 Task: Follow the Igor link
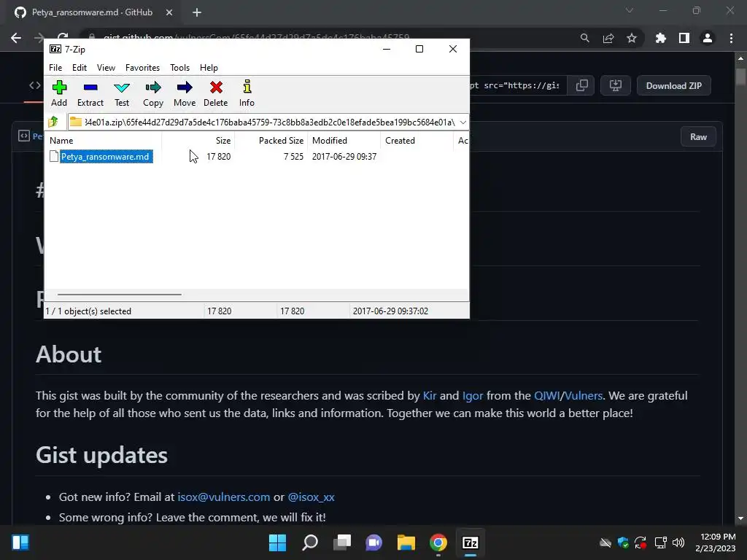(473, 396)
